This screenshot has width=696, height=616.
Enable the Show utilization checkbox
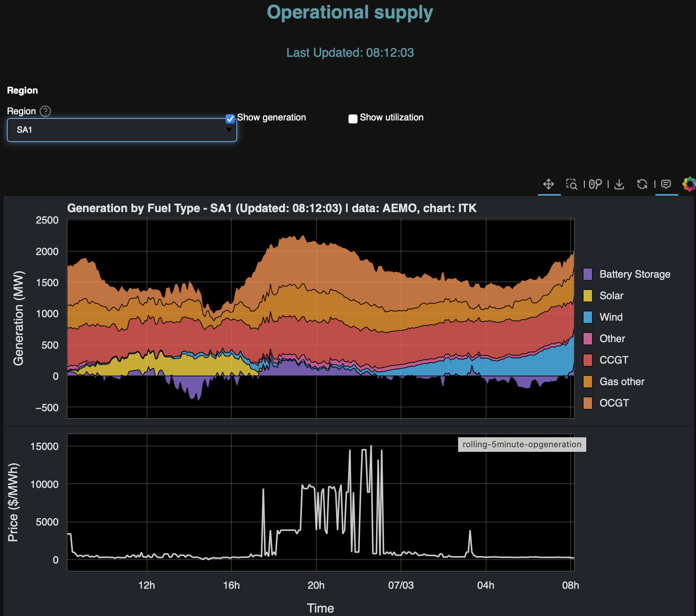click(x=353, y=119)
